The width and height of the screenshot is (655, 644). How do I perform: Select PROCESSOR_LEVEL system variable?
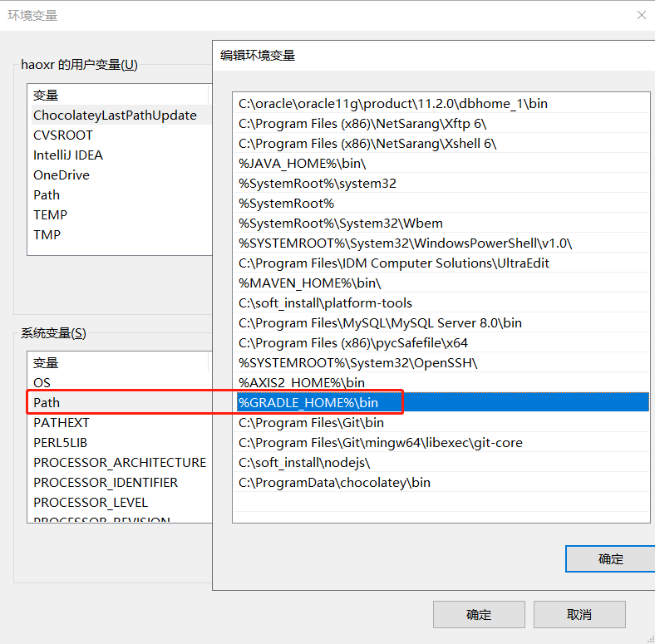(120, 503)
